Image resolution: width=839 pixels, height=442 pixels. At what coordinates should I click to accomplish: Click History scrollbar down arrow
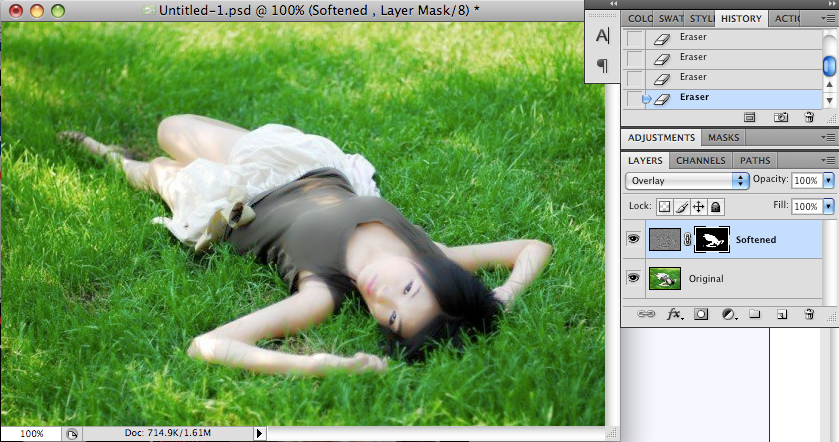click(x=829, y=100)
